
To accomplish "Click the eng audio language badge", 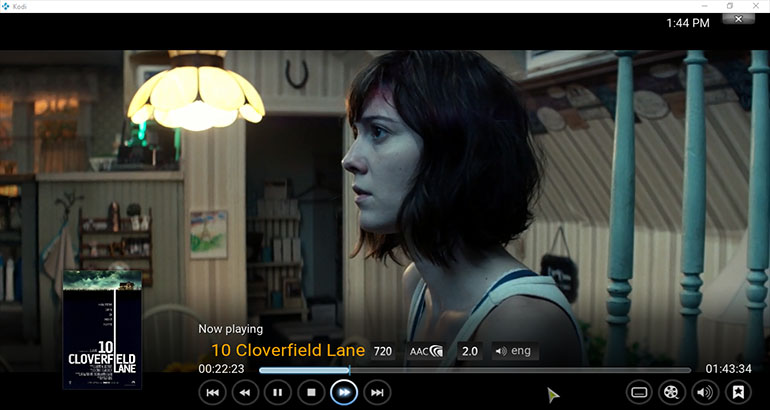I will pos(515,351).
